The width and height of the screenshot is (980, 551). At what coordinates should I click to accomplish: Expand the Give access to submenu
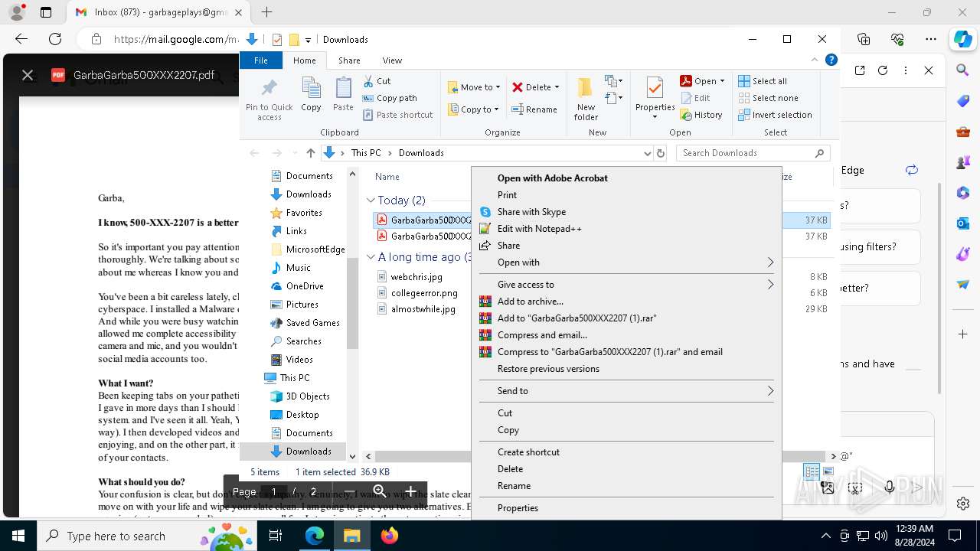(x=626, y=285)
